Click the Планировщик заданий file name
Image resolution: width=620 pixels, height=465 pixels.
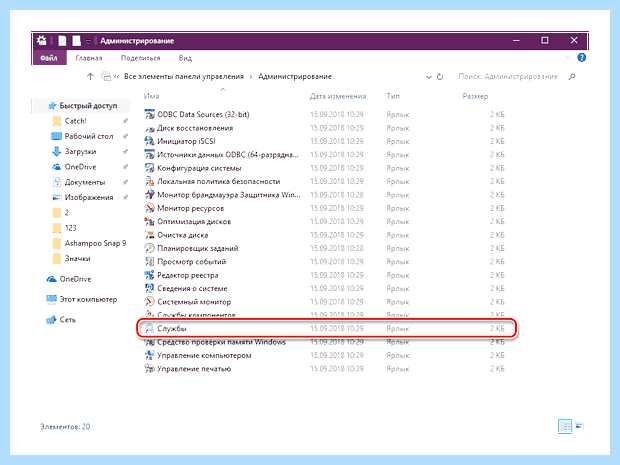pos(198,248)
